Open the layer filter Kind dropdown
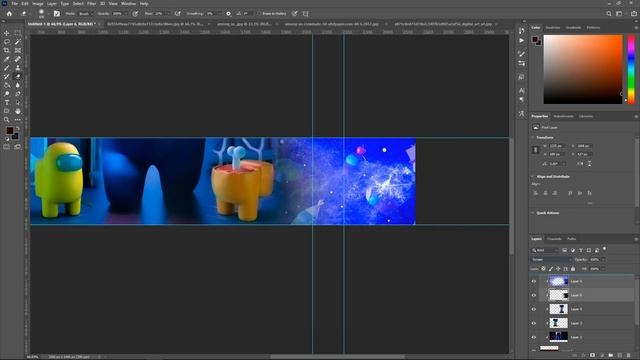 (x=545, y=250)
